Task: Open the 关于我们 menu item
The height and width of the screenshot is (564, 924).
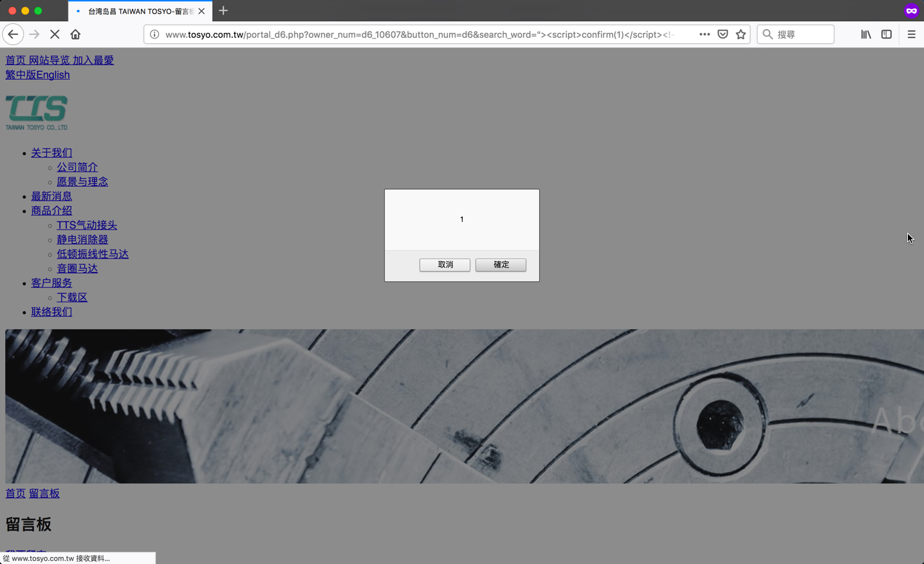Action: [51, 152]
